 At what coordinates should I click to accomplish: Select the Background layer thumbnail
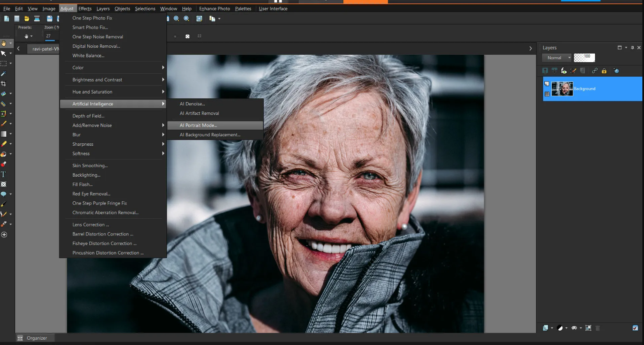[562, 89]
